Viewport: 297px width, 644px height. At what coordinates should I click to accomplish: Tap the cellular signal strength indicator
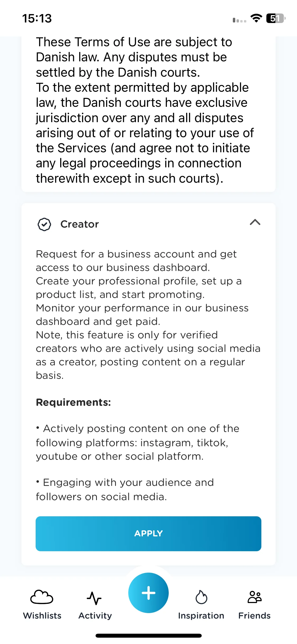pos(239,20)
